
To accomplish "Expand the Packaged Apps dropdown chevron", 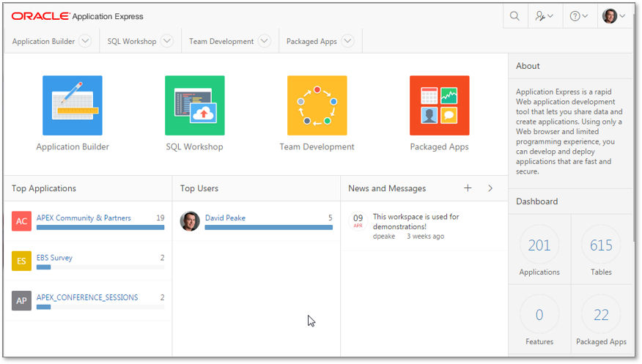I will 347,41.
